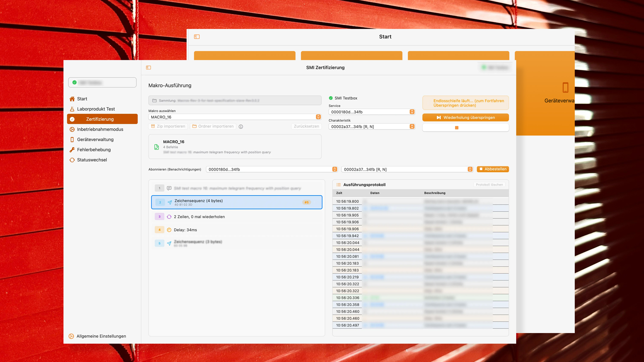Click the send icon on step 2
The image size is (644, 362).
(x=170, y=202)
